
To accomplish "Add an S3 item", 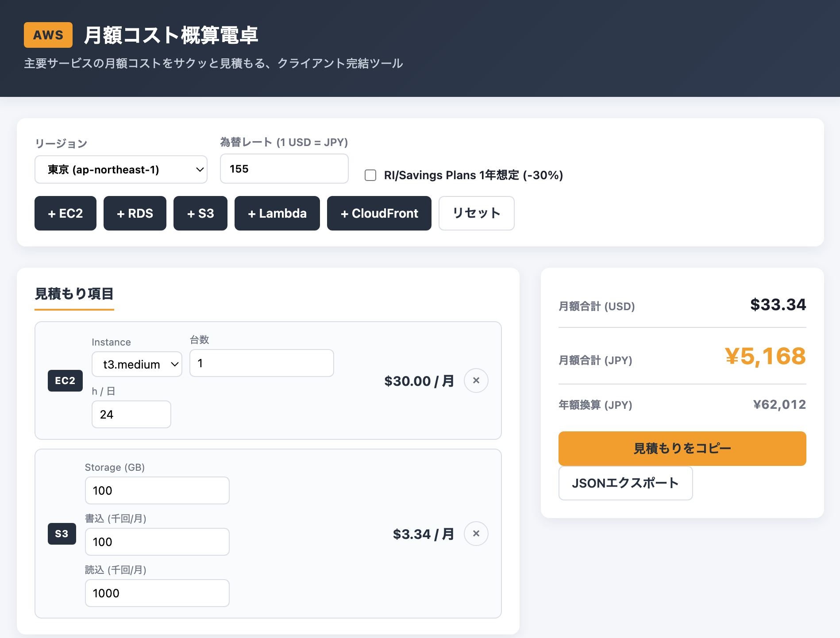I will click(x=200, y=213).
